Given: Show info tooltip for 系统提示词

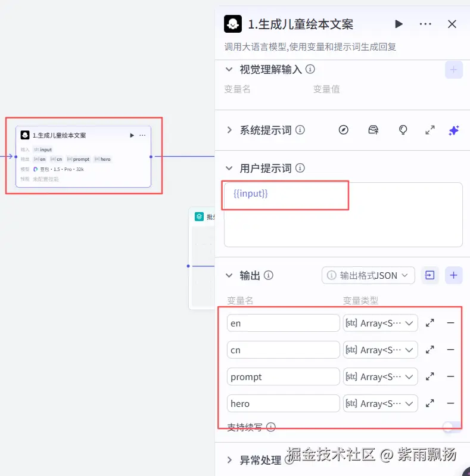Looking at the screenshot, I should point(300,130).
